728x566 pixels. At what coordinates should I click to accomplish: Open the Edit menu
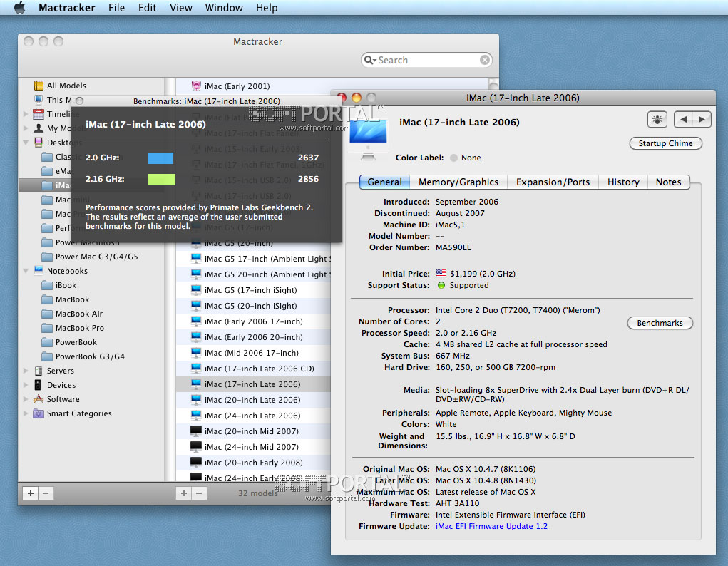click(x=147, y=8)
